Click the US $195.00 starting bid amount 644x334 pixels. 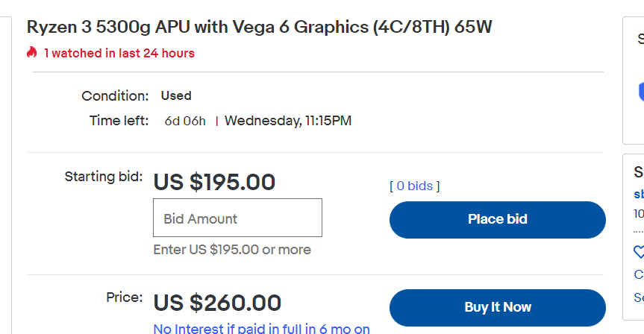coord(214,182)
